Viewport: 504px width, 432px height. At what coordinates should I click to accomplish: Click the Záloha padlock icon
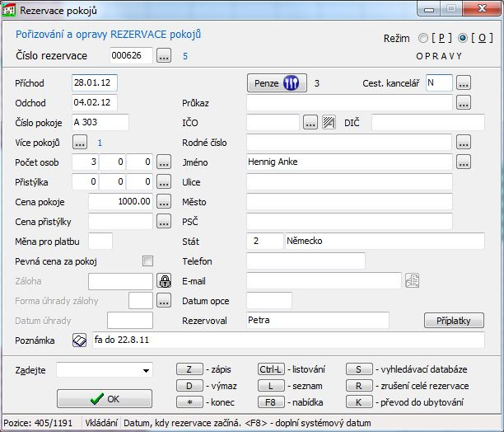pos(164,281)
